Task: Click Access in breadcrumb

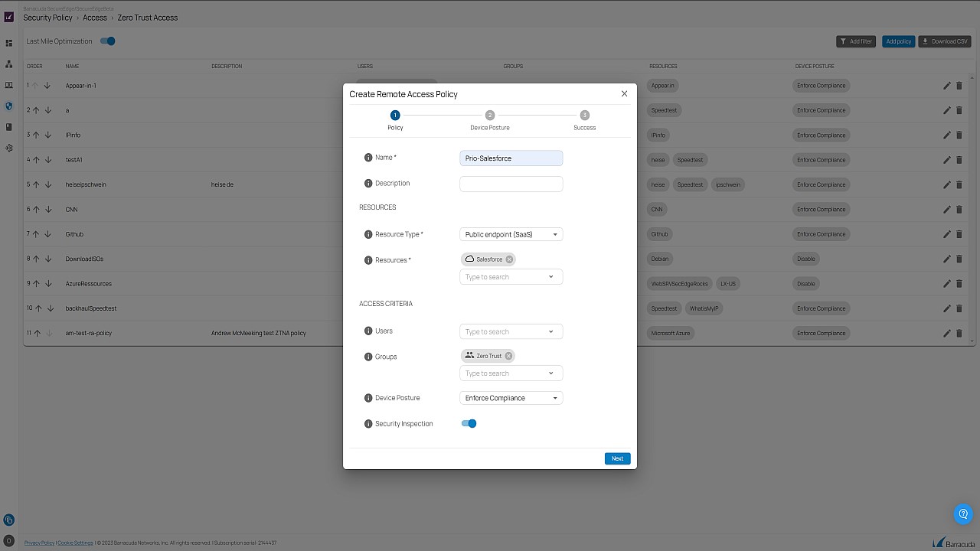Action: click(95, 18)
